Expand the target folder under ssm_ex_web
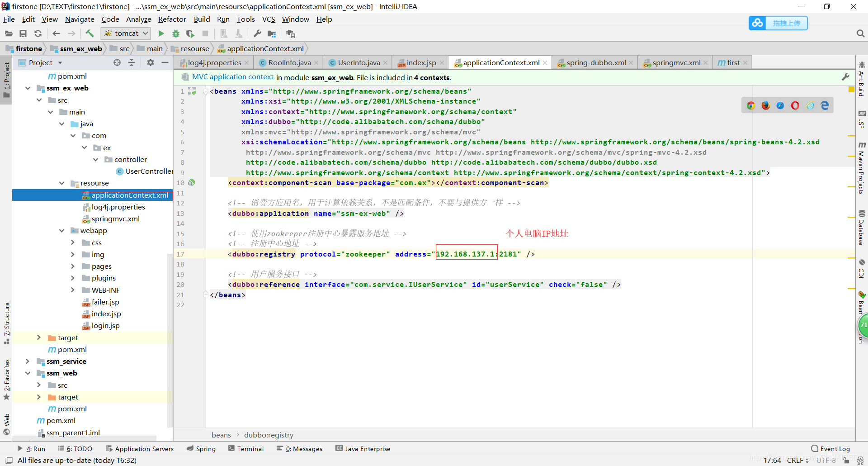 point(39,338)
